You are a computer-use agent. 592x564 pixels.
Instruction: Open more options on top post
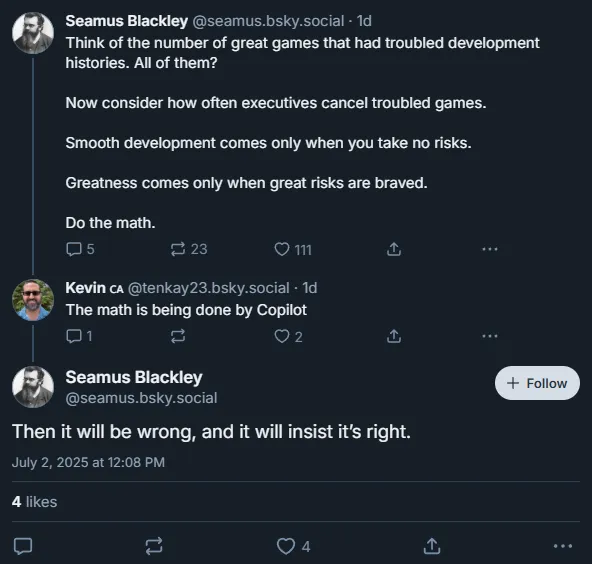[x=490, y=249]
